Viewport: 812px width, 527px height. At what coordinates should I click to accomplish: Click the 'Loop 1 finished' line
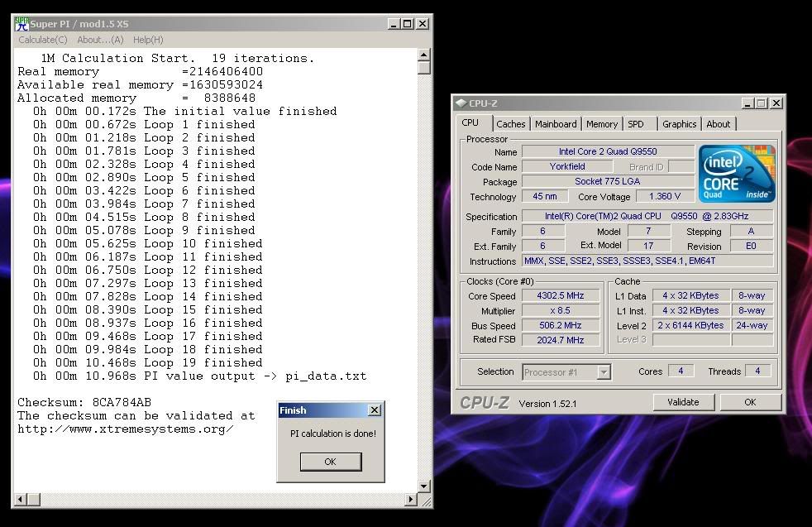tap(145, 124)
